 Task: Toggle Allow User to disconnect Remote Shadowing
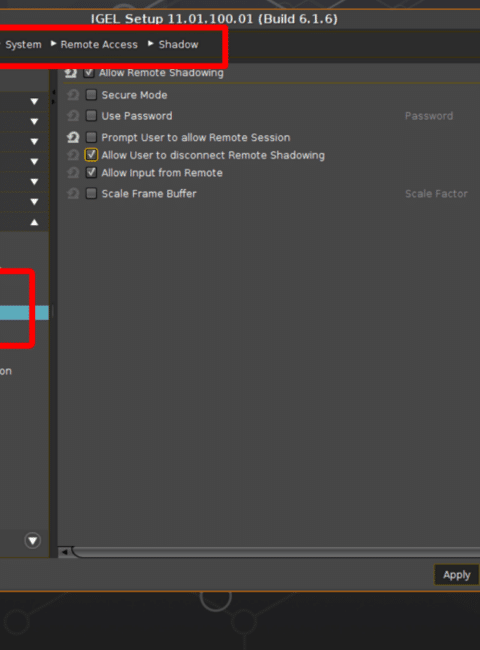91,155
